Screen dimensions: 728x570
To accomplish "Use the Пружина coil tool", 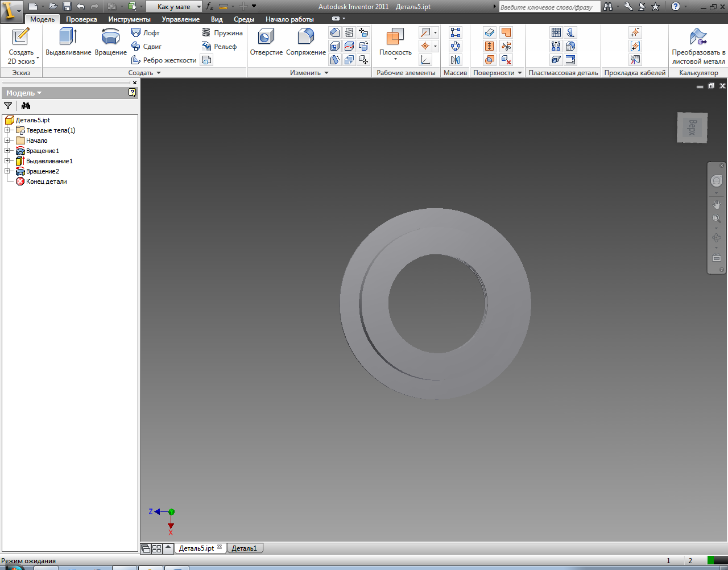I will pos(222,33).
